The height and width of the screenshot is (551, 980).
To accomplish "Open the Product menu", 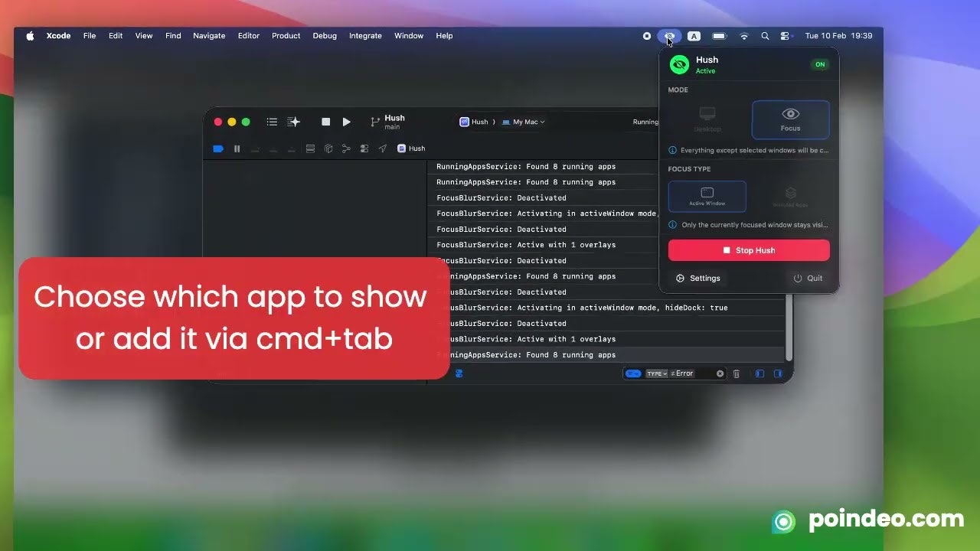I will [286, 36].
